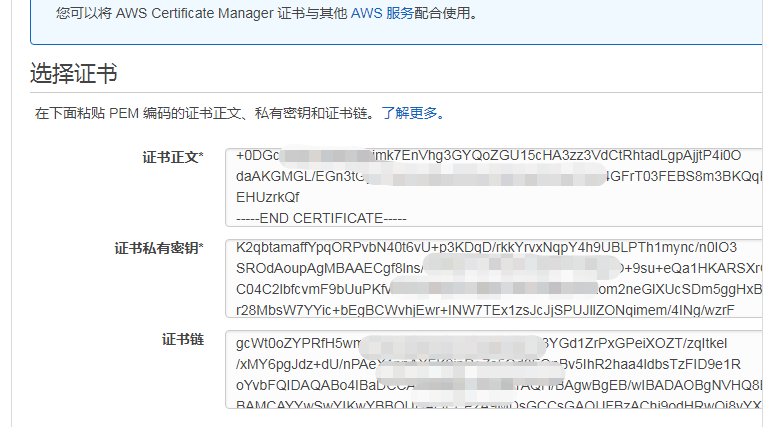Click the 选择证书 heading

74,74
